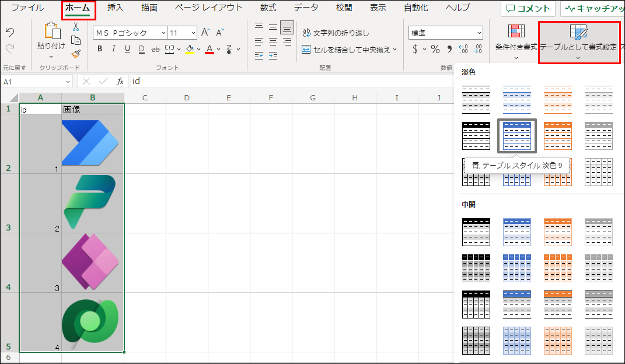Open fill color dropdown arrow
The image size is (625, 364).
pos(198,50)
